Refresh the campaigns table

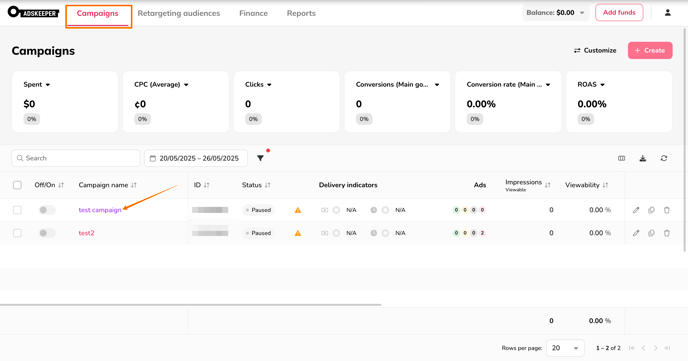pos(664,158)
